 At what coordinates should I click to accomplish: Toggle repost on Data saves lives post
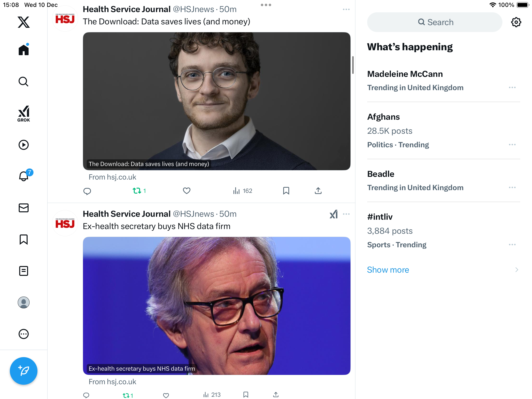coord(137,191)
